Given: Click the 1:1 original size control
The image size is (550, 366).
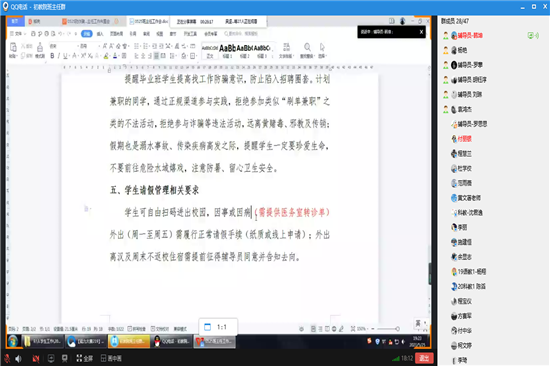Looking at the screenshot, I should 218,327.
